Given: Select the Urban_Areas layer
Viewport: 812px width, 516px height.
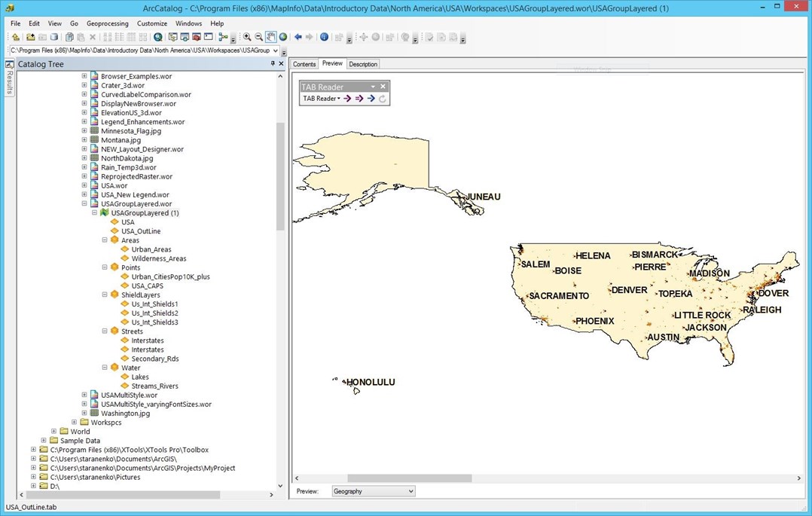Looking at the screenshot, I should (x=151, y=249).
